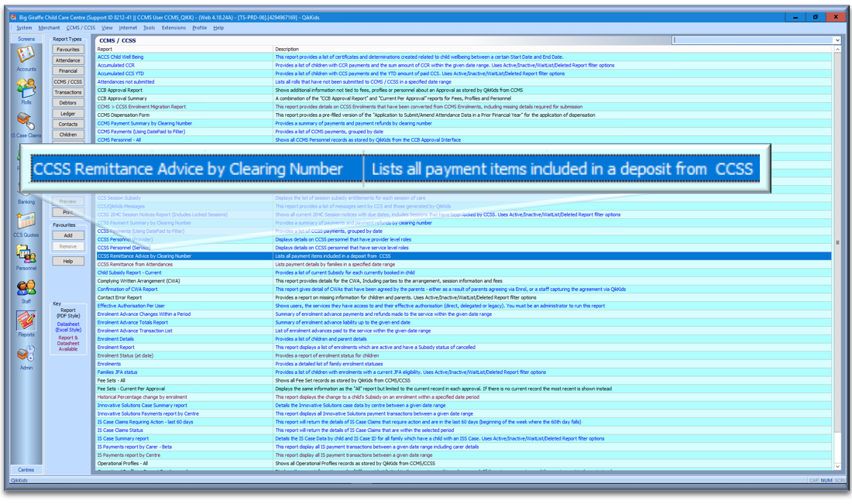The width and height of the screenshot is (852, 504).
Task: Select the Debtors report type
Action: pyautogui.click(x=68, y=103)
